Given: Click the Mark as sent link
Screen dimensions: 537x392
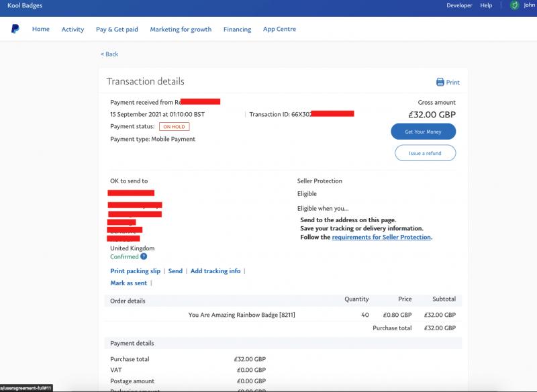Looking at the screenshot, I should click(x=128, y=283).
